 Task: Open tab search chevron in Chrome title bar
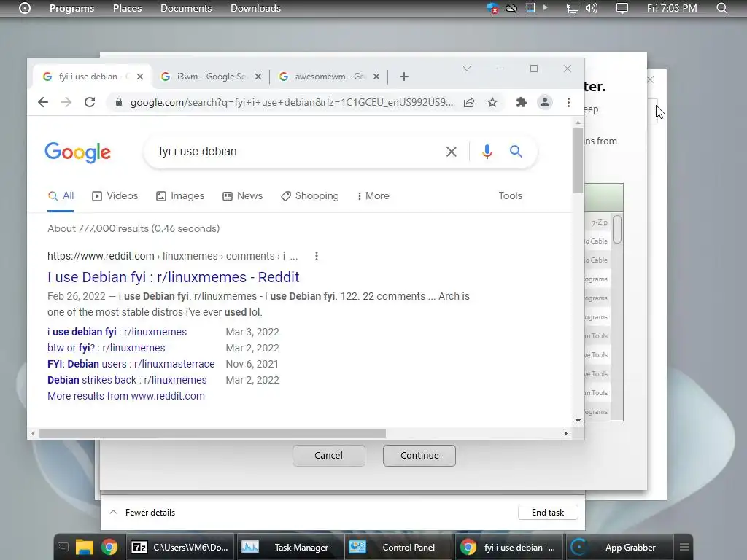tap(467, 69)
